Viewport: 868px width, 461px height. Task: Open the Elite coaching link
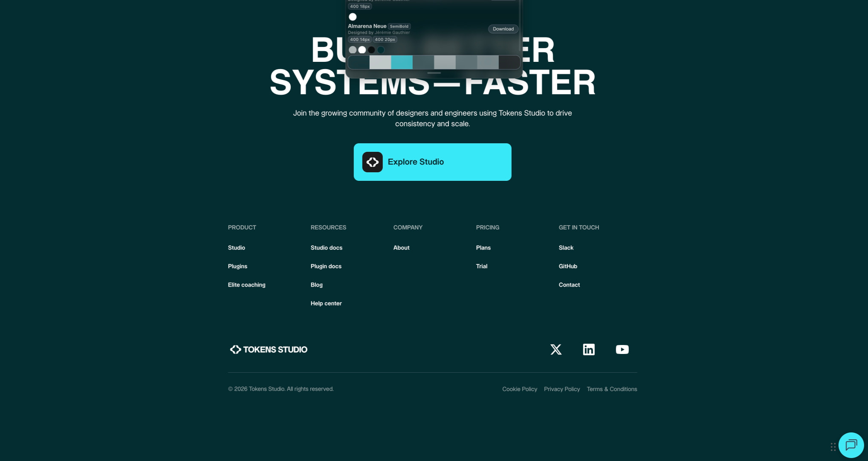[247, 285]
